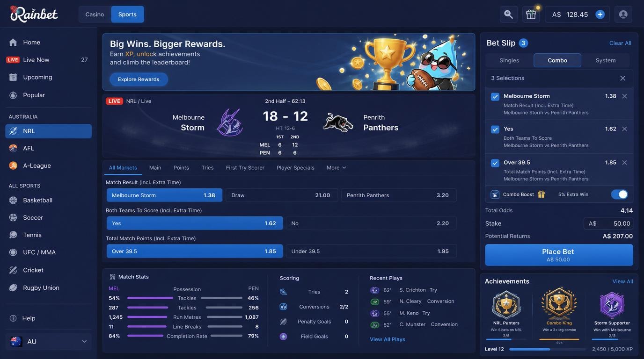Deselect Yes 1.62 odds in markets
Screen dimensions: 644x359
point(195,223)
